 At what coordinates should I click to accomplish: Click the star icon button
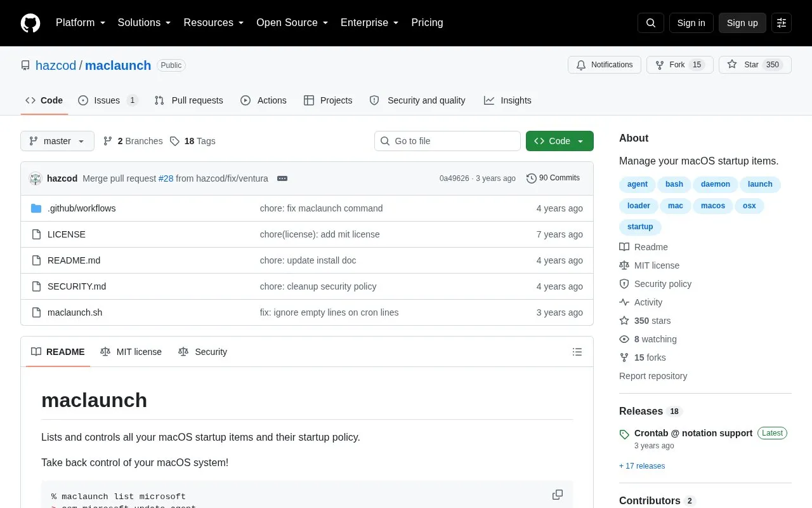click(x=732, y=65)
